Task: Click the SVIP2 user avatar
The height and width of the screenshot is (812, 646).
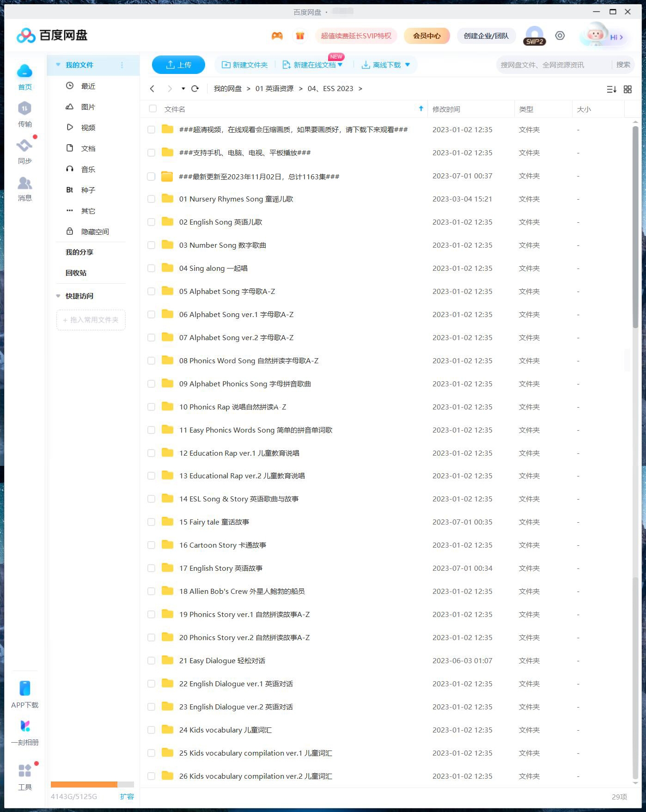Action: [x=535, y=35]
